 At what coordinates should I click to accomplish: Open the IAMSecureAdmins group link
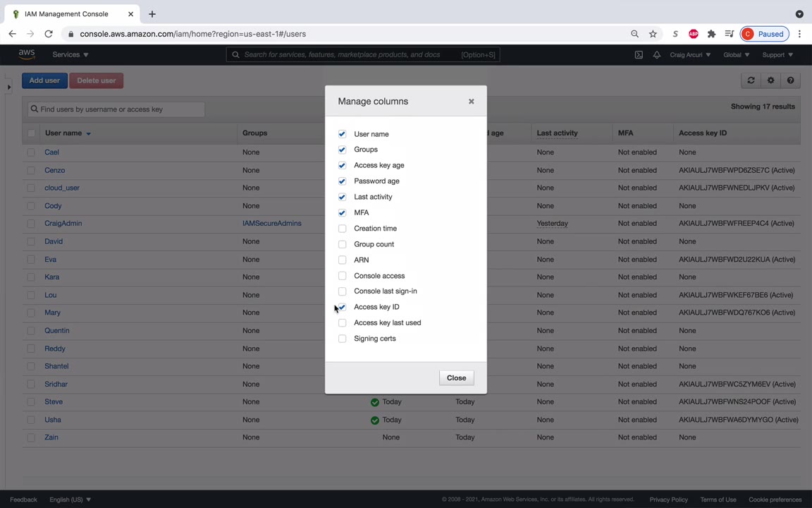[272, 224]
